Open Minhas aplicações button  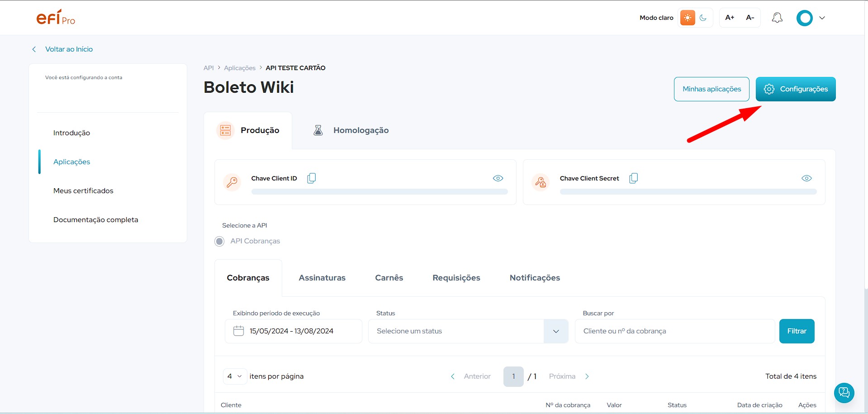711,89
